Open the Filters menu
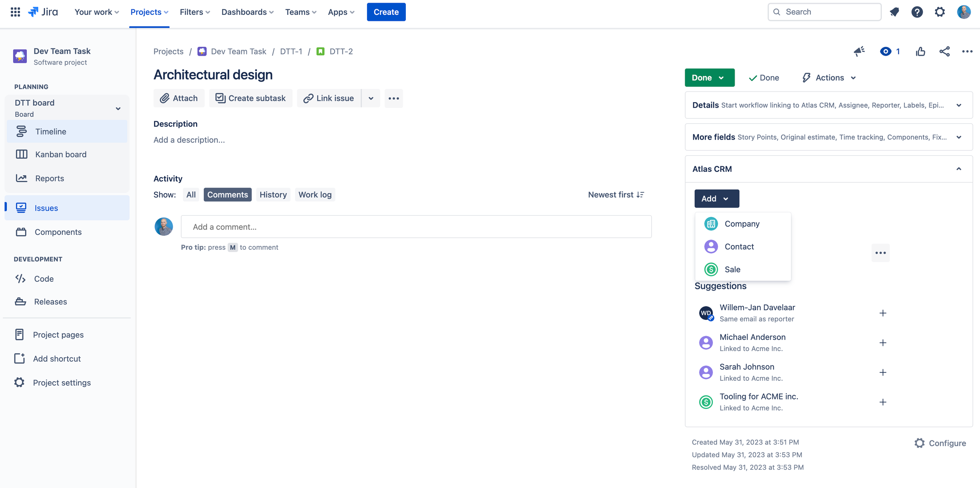The width and height of the screenshot is (980, 488). pos(194,12)
